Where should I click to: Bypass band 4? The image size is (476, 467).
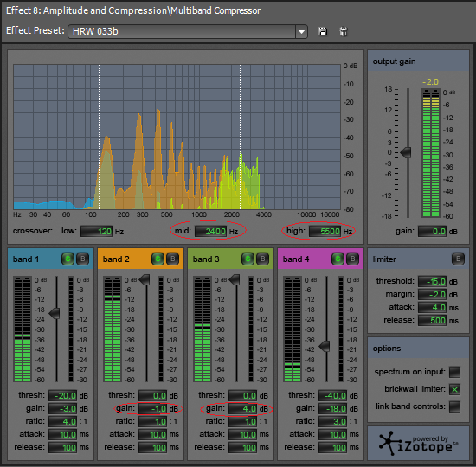coord(353,259)
